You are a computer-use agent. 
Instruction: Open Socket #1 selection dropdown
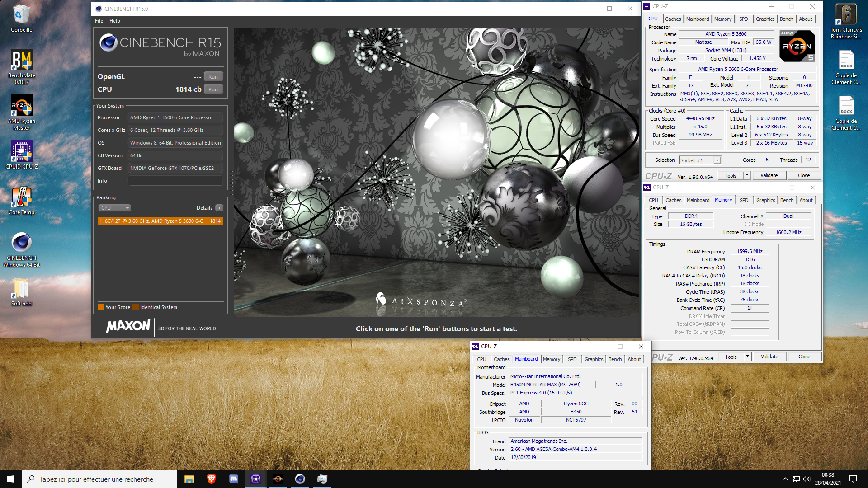pyautogui.click(x=700, y=160)
